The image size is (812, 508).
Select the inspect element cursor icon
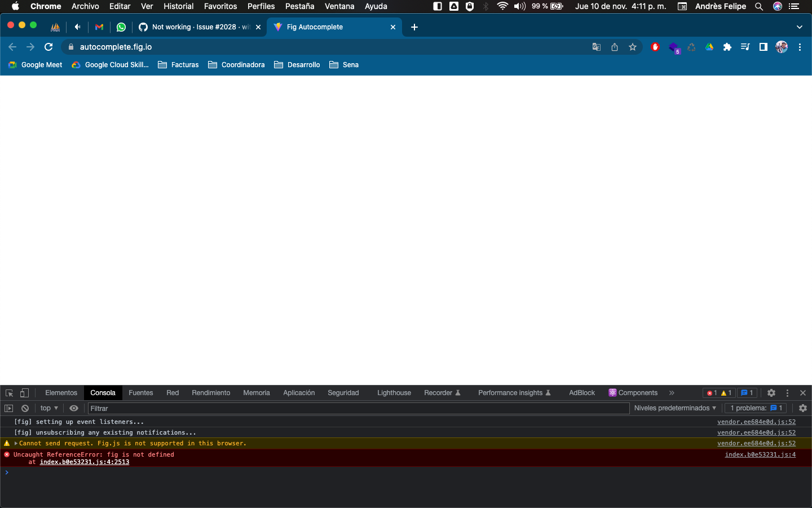tap(8, 393)
